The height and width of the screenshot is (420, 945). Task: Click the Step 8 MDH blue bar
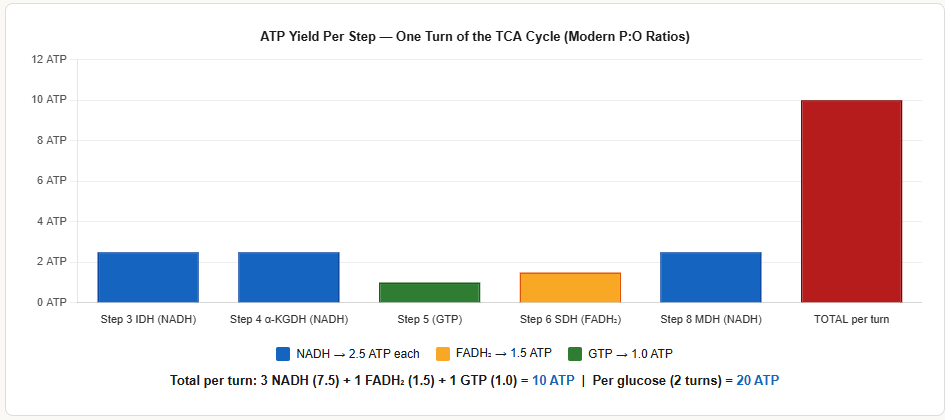point(711,277)
